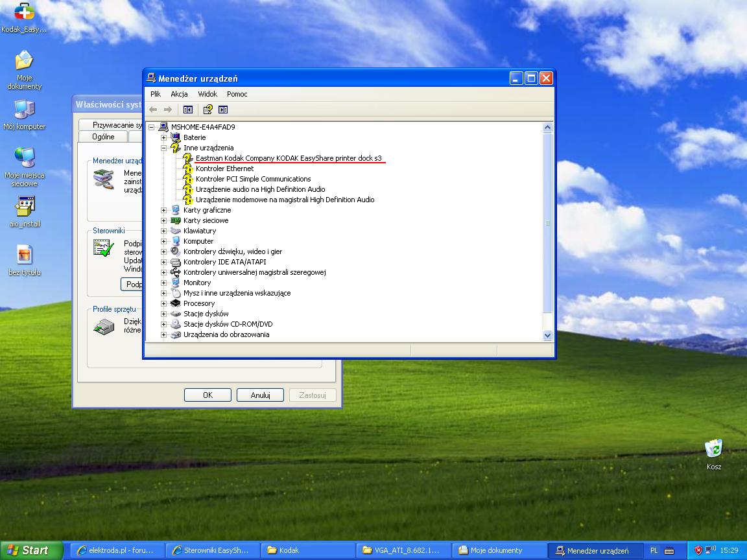Select Kontroler PCI Simple Communications entry

[253, 179]
